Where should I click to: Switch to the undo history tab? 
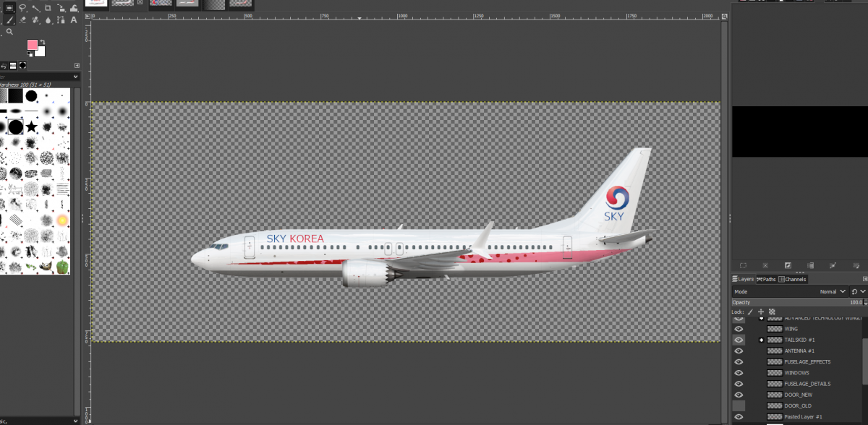[x=4, y=66]
